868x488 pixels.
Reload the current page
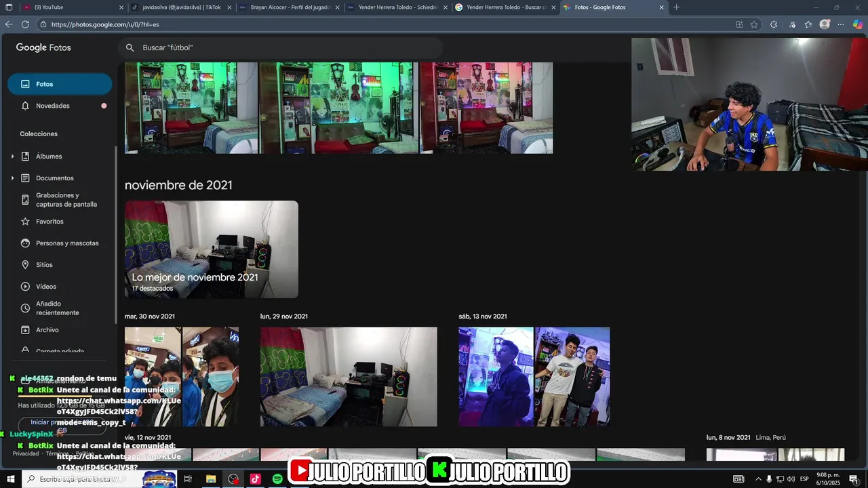(x=25, y=24)
